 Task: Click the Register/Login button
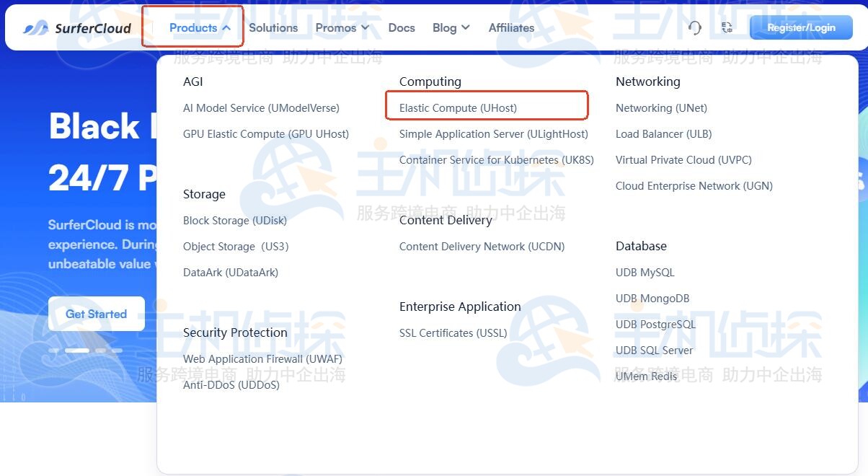click(801, 27)
